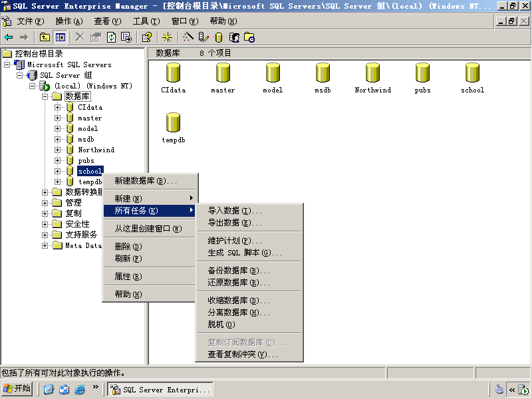Collapse the Microsoft SQL Servers node

coord(7,65)
